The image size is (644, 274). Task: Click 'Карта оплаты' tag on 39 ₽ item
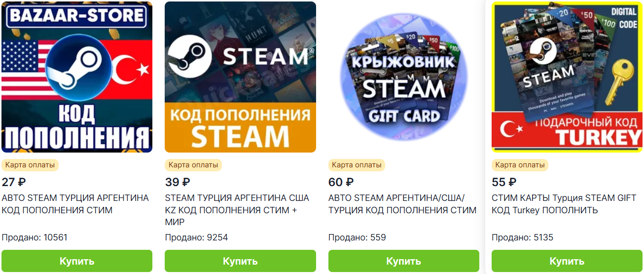[193, 165]
